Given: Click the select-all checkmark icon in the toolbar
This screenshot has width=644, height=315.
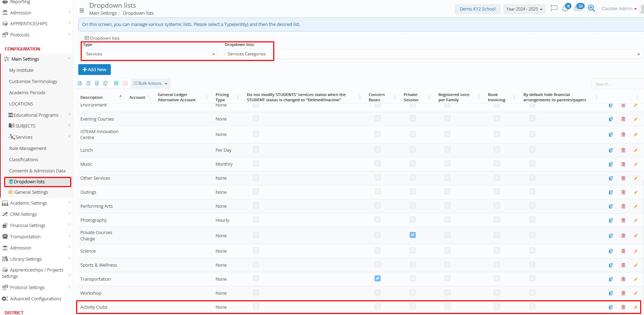Looking at the screenshot, I should pyautogui.click(x=116, y=83).
